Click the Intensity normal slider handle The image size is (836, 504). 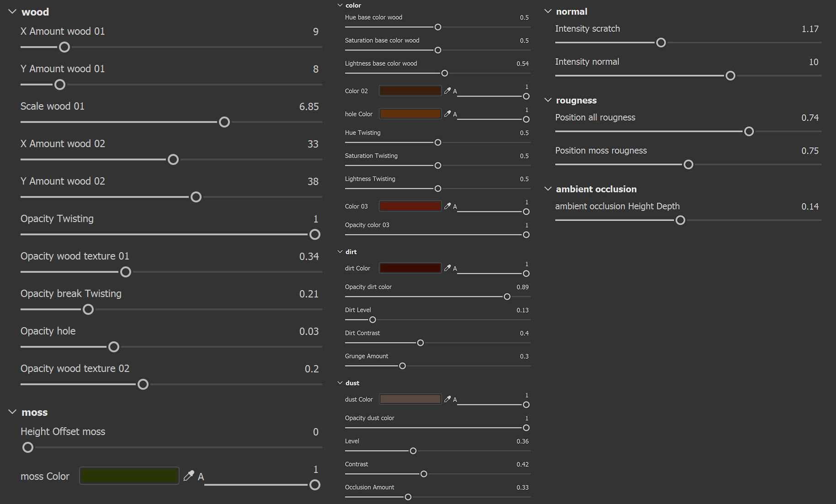point(730,76)
